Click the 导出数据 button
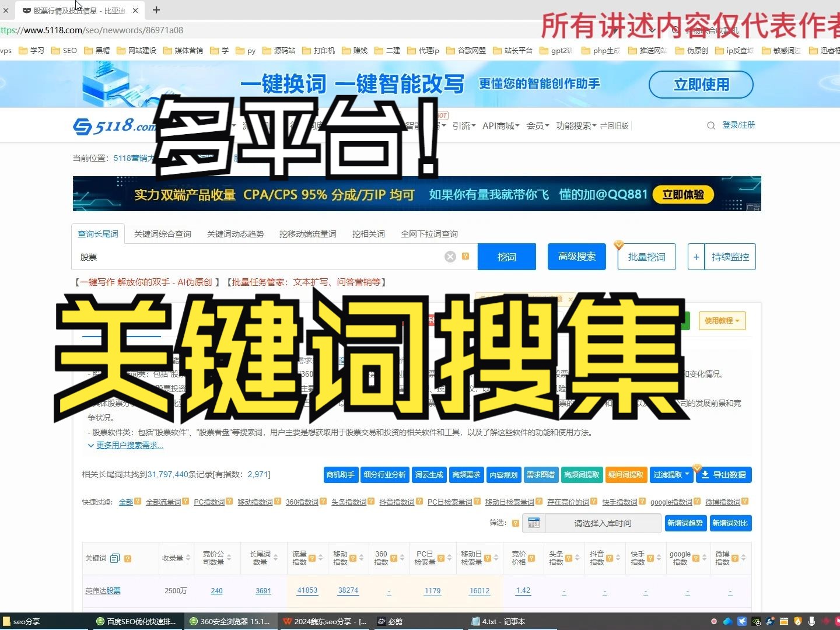 tap(723, 475)
